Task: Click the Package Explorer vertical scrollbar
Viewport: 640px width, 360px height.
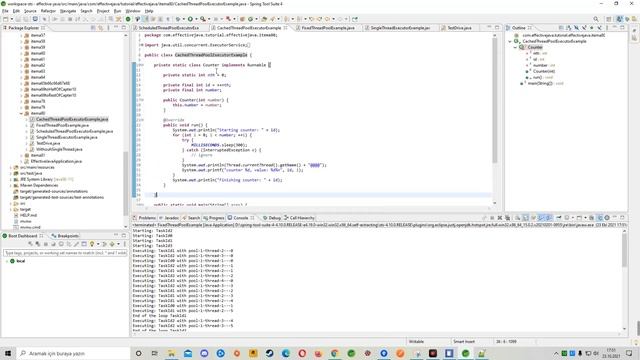Action: [x=125, y=184]
